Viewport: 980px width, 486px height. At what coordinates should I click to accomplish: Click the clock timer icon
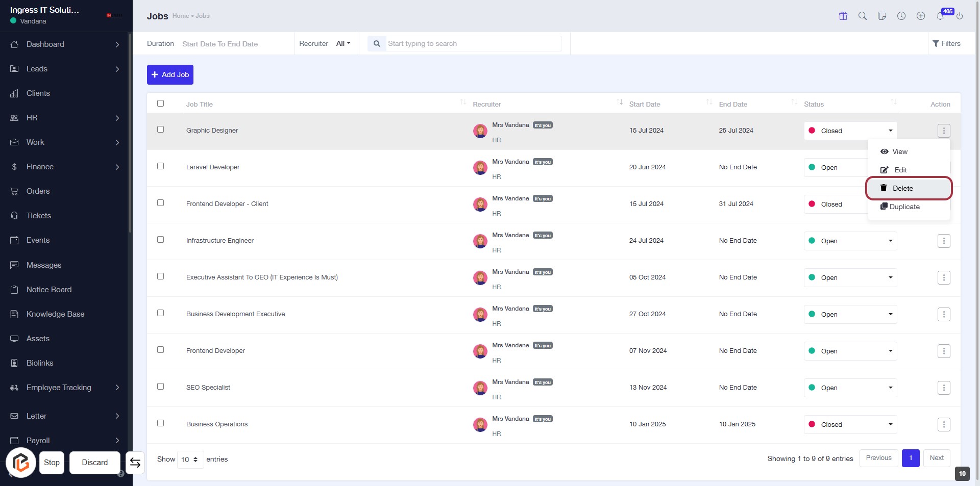[901, 16]
